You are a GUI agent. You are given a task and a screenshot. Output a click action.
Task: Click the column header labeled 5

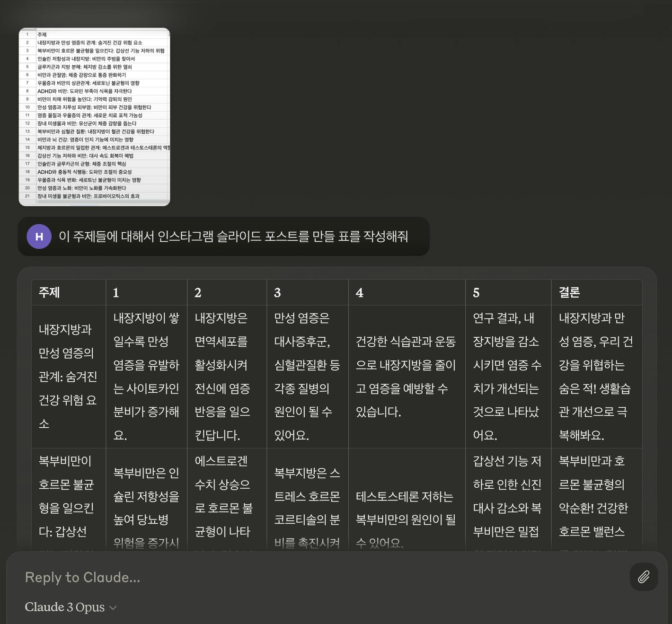508,292
